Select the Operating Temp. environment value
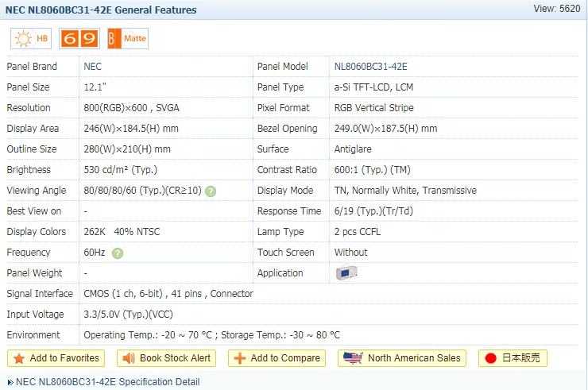Viewport: 588px width, 390px height. click(212, 334)
